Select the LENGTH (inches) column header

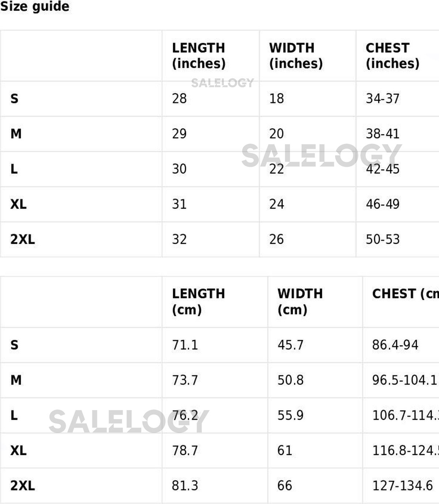pyautogui.click(x=199, y=56)
